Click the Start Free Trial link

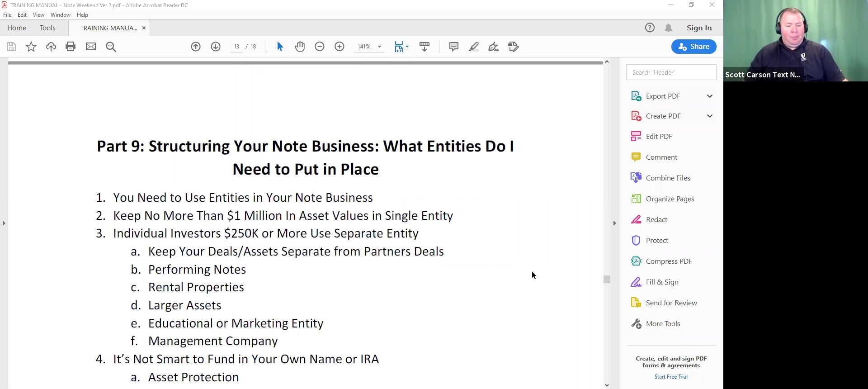coord(671,377)
